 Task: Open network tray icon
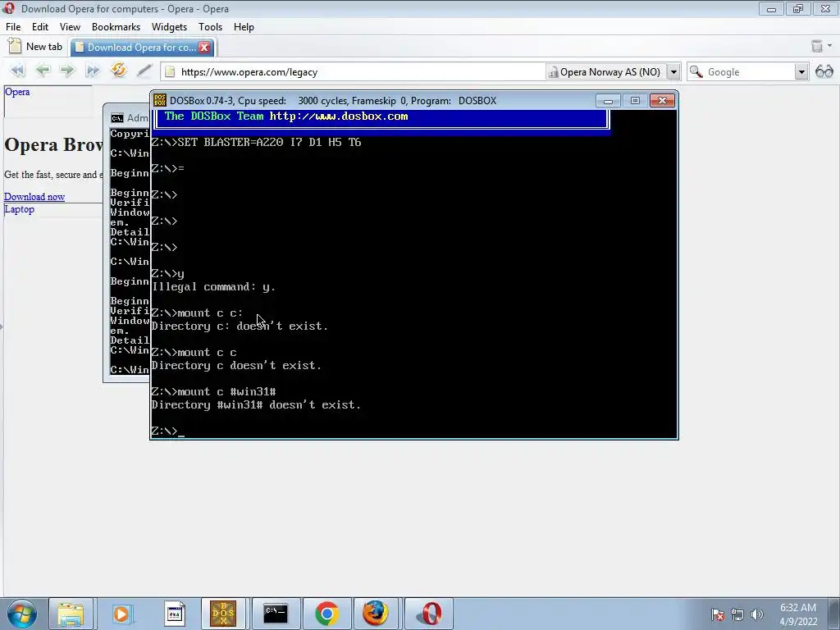click(737, 614)
